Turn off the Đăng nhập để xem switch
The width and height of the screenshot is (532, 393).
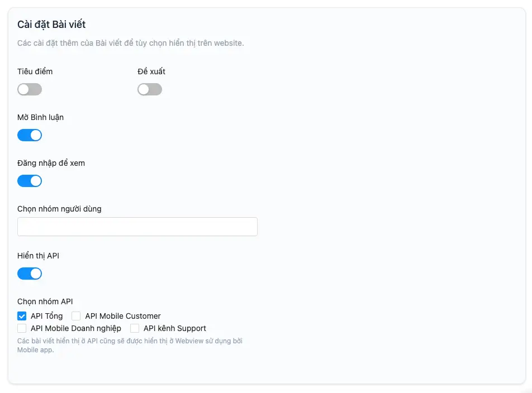point(30,181)
